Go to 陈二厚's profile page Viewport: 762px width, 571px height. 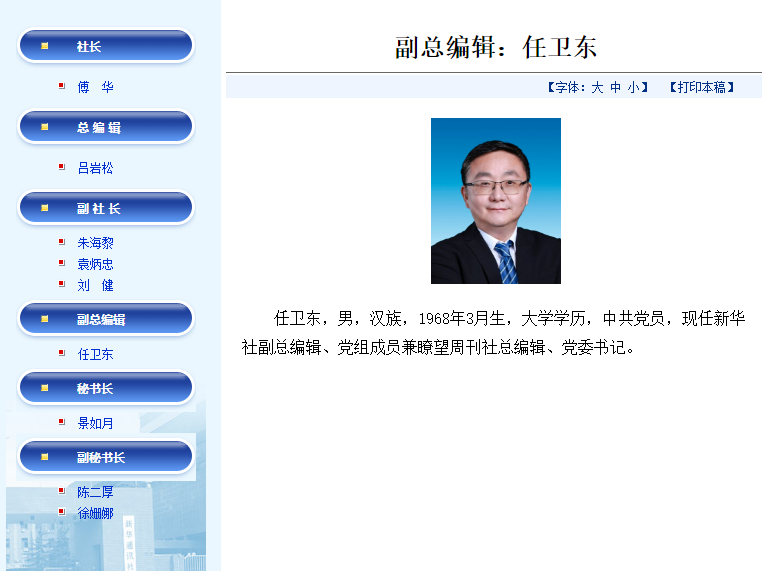pos(96,492)
